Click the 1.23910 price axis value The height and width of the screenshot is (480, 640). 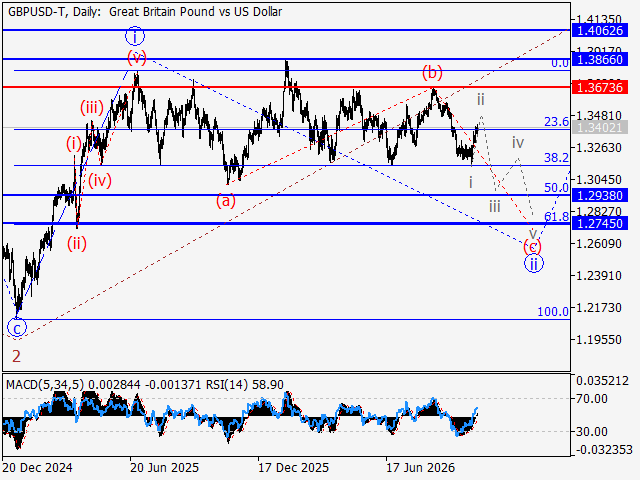pyautogui.click(x=598, y=276)
